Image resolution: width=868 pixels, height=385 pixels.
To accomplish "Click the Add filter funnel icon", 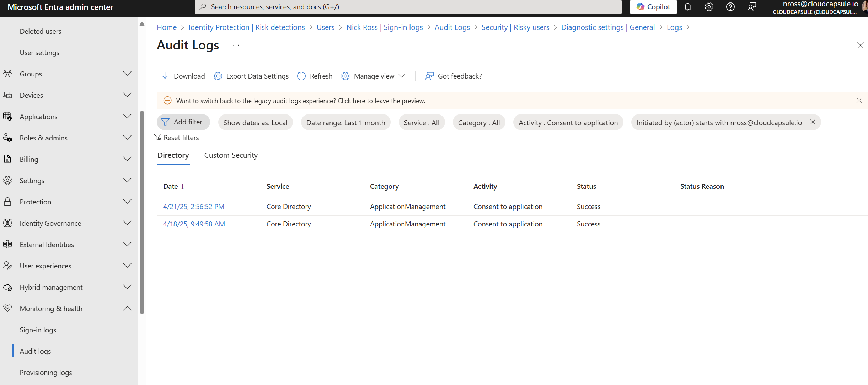I will (165, 122).
